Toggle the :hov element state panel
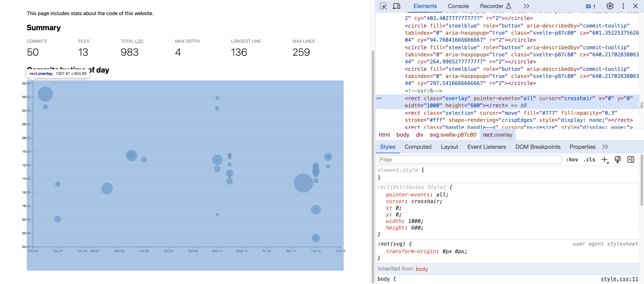Image resolution: width=644 pixels, height=284 pixels. pyautogui.click(x=572, y=160)
